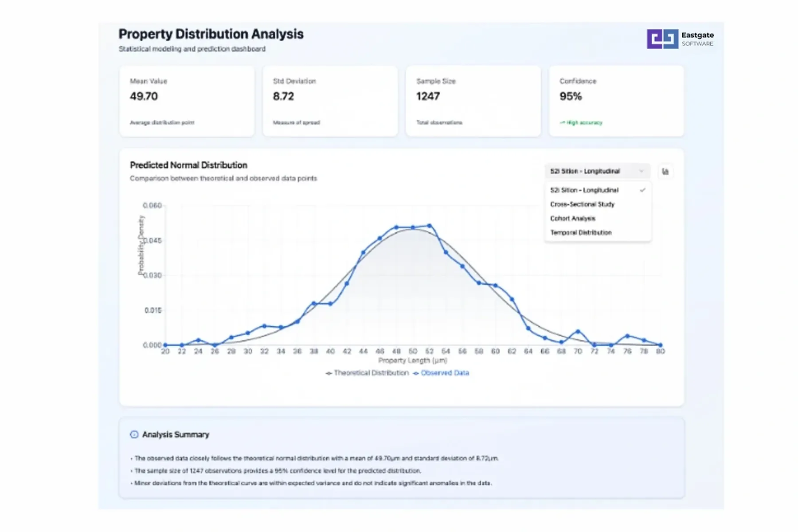Open the Std Deviation 8.72 card
Screen dimensions: 798x532
pos(330,101)
